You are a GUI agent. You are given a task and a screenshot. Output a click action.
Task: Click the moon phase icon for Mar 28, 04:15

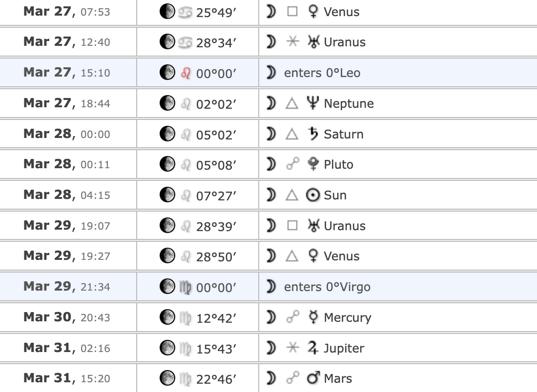[167, 195]
